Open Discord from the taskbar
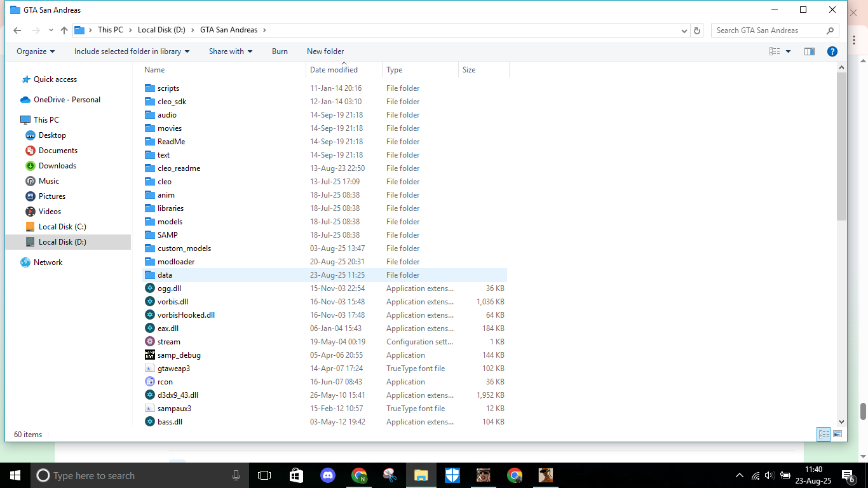 pyautogui.click(x=328, y=475)
